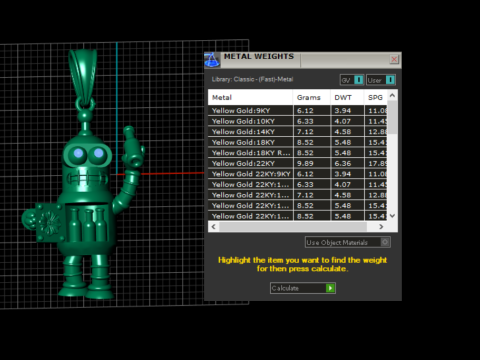Click grams value 8.52 in Yellow Gold:18KY row
This screenshot has height=360, width=480.
(x=305, y=142)
